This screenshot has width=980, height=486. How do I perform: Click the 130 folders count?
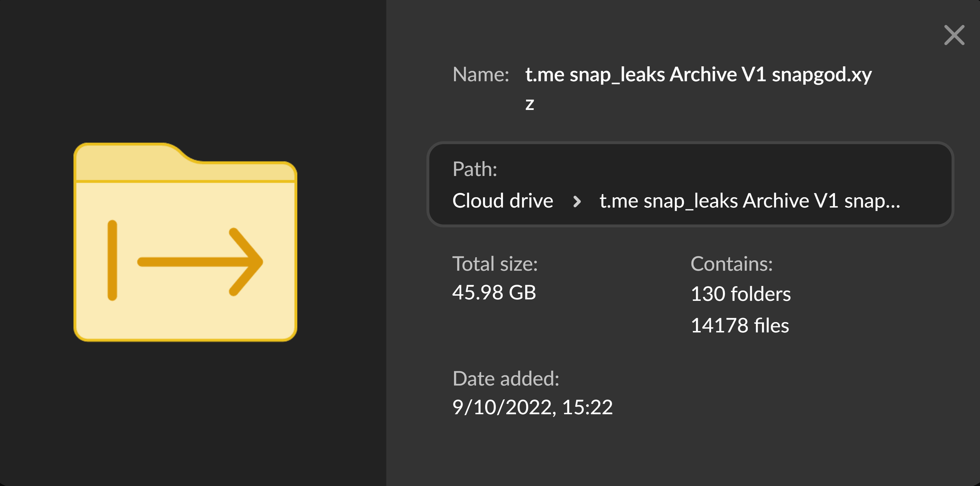coord(740,294)
